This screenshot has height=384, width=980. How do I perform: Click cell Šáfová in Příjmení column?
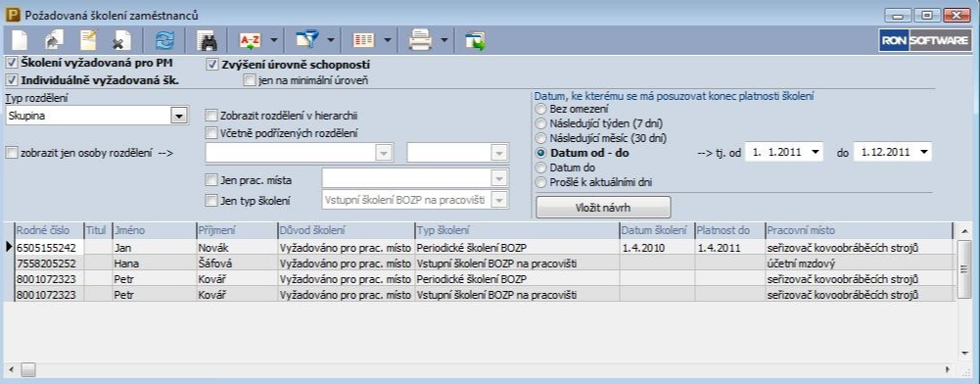(x=236, y=264)
